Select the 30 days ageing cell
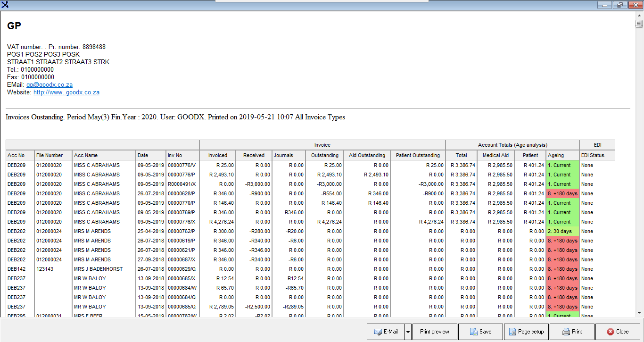Image resolution: width=644 pixels, height=342 pixels. pyautogui.click(x=562, y=231)
